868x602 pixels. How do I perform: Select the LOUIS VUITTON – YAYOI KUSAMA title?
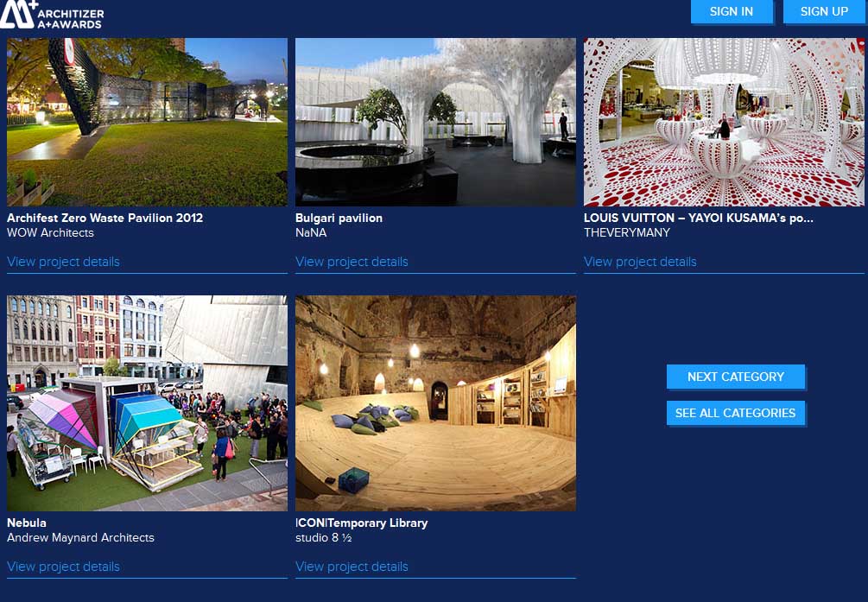[x=698, y=218]
